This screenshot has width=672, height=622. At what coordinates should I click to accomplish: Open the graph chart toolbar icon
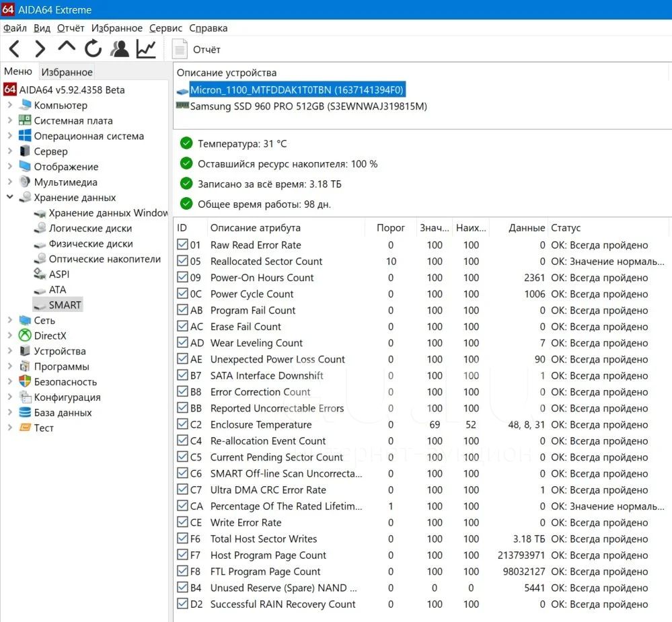[146, 49]
